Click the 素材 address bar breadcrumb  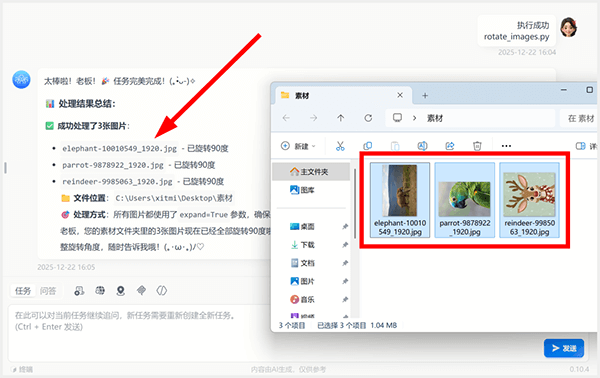pyautogui.click(x=435, y=118)
